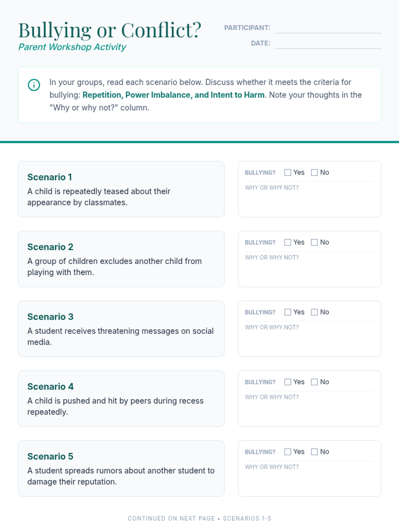Tick No checkbox for Scenario 2
This screenshot has height=532, width=399.
[314, 242]
